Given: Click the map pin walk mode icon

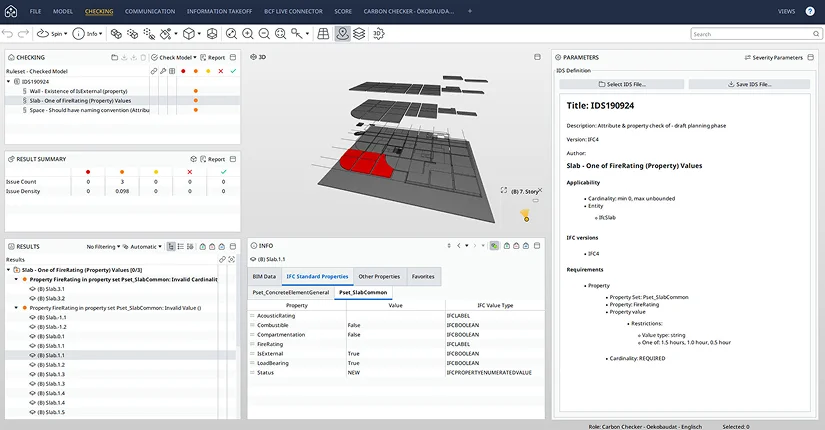Looking at the screenshot, I should 343,33.
